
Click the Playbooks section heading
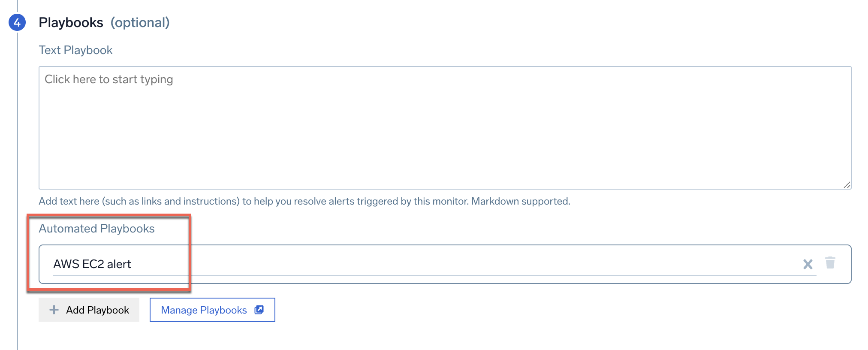[x=71, y=22]
